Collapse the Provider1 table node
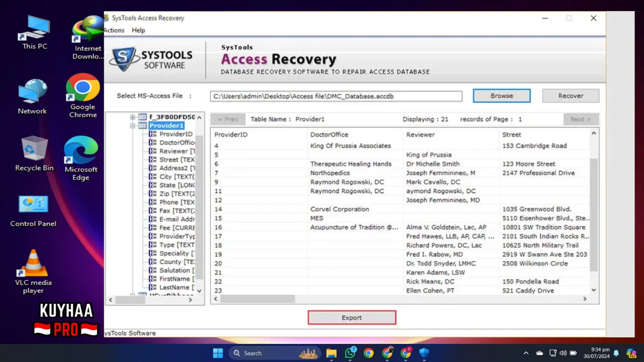This screenshot has width=644, height=362. (x=133, y=126)
